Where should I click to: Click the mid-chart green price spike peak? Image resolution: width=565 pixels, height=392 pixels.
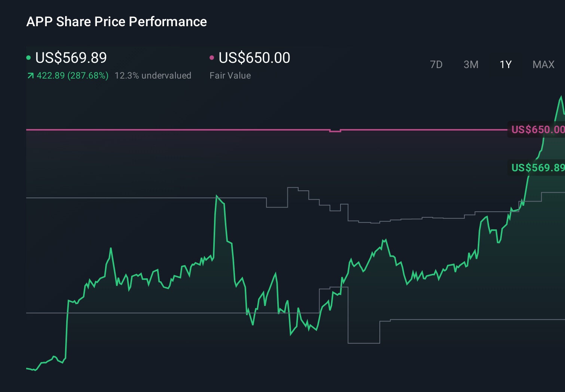[217, 196]
